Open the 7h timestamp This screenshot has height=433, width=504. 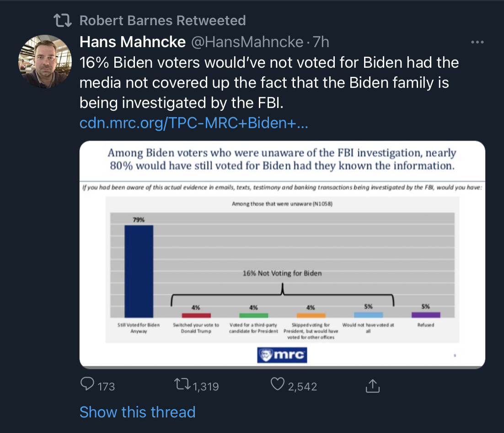321,42
